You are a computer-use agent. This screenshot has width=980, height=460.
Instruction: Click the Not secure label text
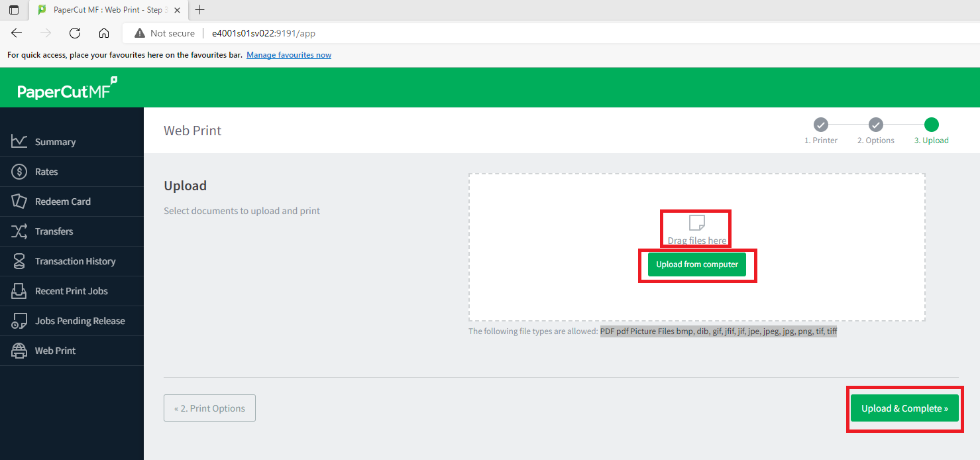172,33
